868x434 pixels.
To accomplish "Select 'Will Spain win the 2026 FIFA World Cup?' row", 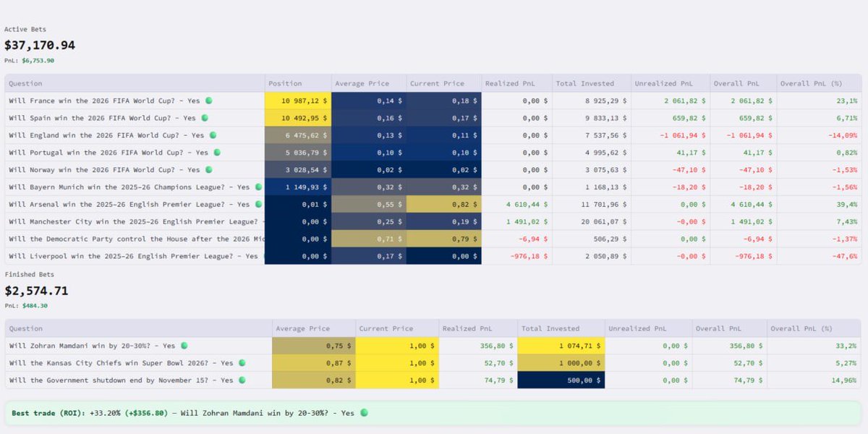I will (433, 118).
